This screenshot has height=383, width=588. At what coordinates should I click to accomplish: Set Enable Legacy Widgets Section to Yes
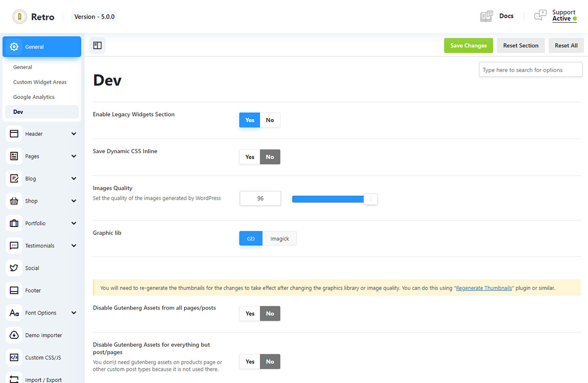click(250, 120)
